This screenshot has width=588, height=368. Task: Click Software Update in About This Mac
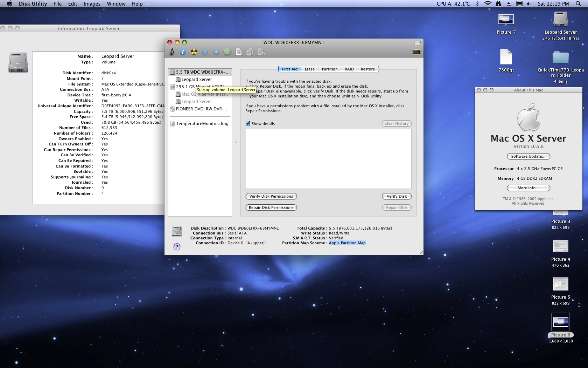pyautogui.click(x=528, y=156)
